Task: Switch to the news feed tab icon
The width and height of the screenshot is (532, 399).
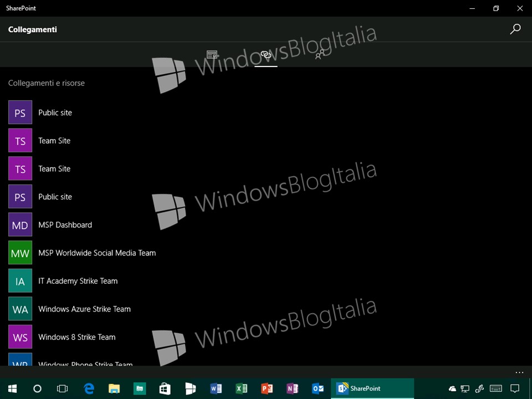Action: 212,54
